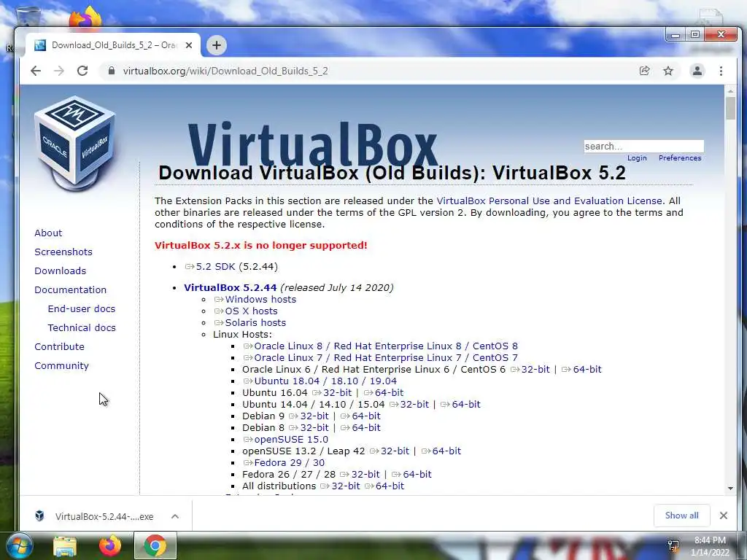Viewport: 747px width, 560px height.
Task: Open Documentation in the sidebar
Action: [71, 289]
